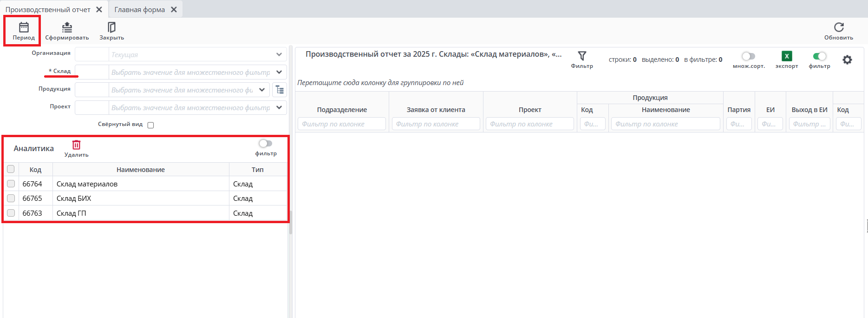Open the Период calendar icon

[x=24, y=28]
